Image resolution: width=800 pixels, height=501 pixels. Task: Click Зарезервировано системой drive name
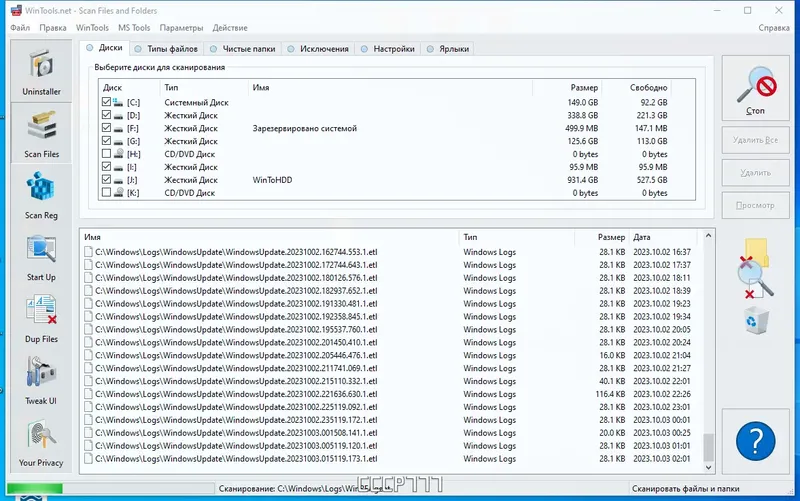coord(305,128)
